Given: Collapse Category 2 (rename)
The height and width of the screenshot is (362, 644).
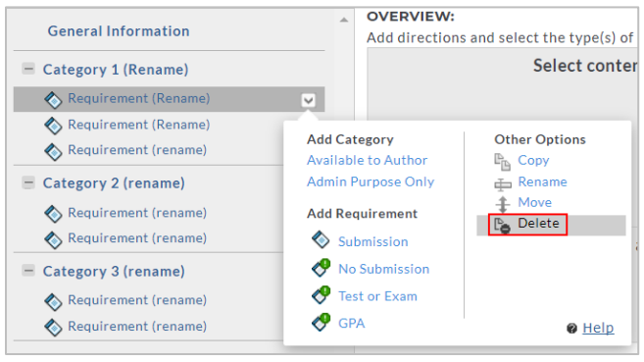Looking at the screenshot, I should pos(28,182).
